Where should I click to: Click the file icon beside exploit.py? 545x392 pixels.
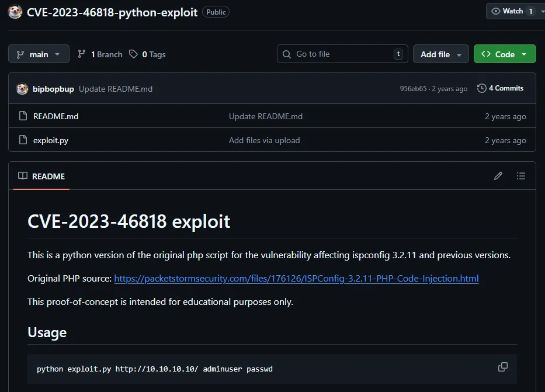click(x=23, y=140)
